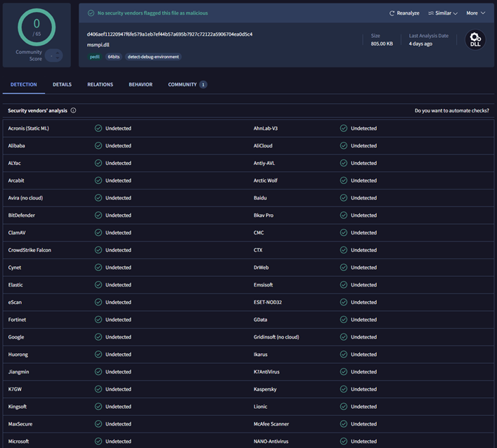Open the More dropdown menu
This screenshot has height=448, width=497.
(x=475, y=13)
